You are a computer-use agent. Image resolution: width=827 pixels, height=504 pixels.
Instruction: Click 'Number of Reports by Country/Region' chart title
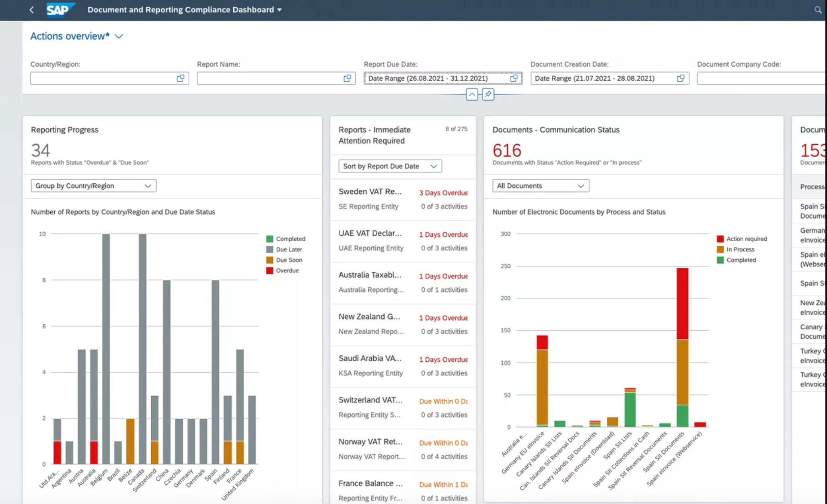pyautogui.click(x=123, y=212)
